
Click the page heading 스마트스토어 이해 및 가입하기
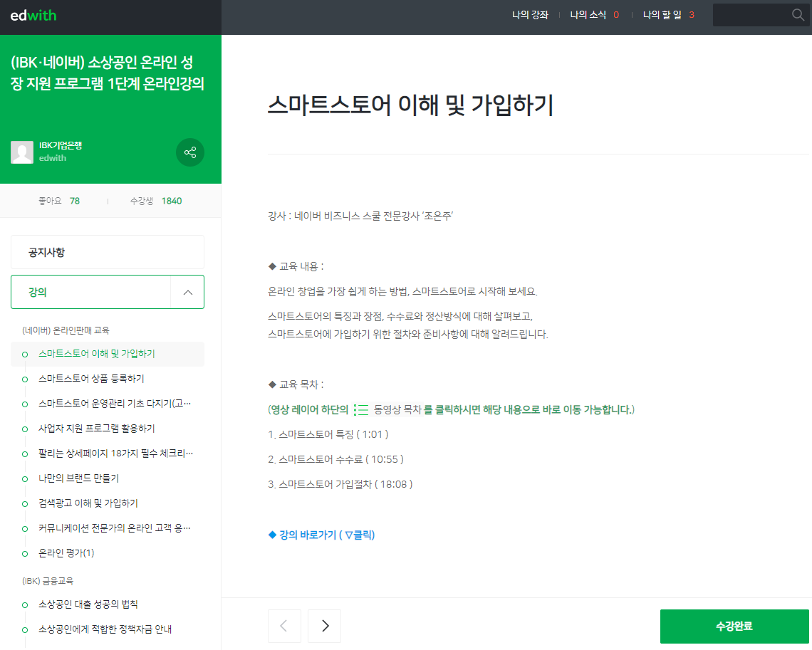pos(411,105)
